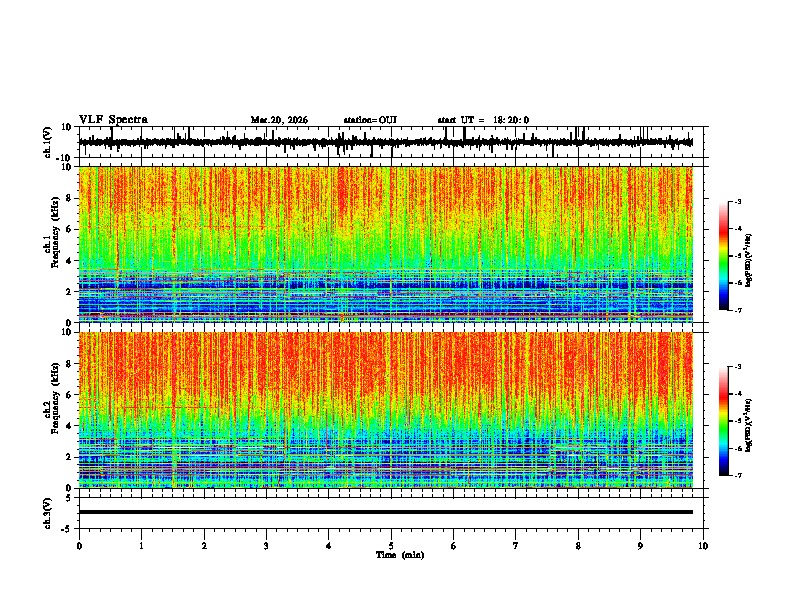This screenshot has width=792, height=612.
Task: Click the -3 label on the ch.1 color bar
Action: pos(737,202)
